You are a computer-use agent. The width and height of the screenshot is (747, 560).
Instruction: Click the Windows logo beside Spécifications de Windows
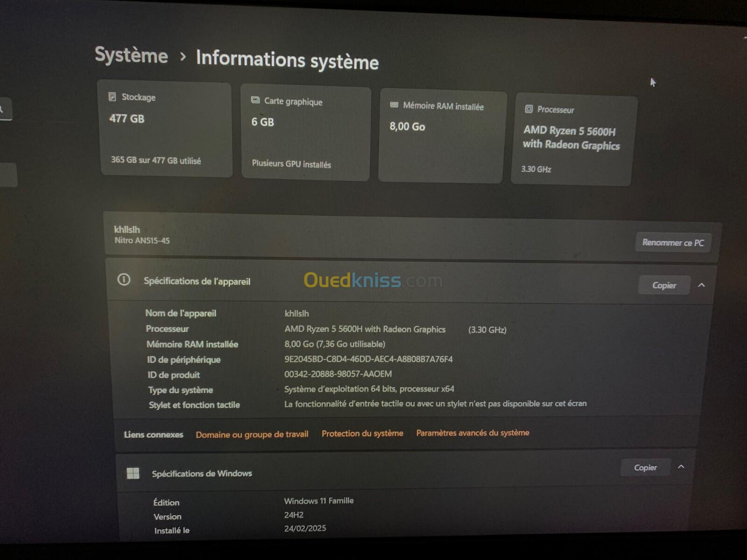[x=133, y=473]
